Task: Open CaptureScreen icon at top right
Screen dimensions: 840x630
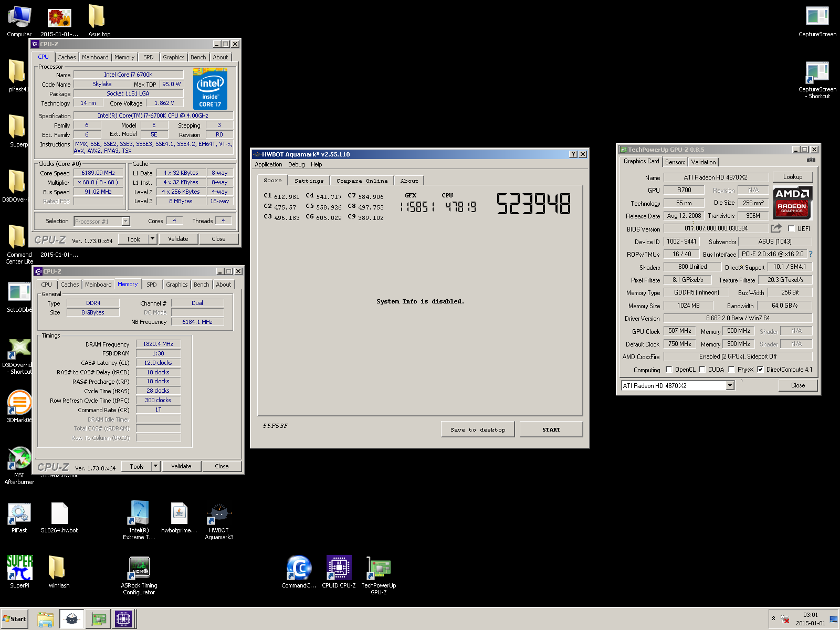Action: [817, 21]
